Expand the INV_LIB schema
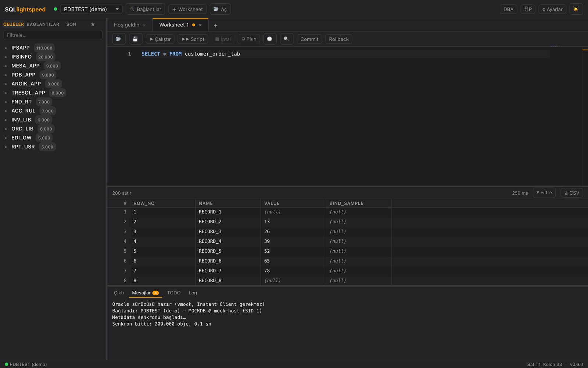Screen dimensions: 588x368 [x=6, y=120]
